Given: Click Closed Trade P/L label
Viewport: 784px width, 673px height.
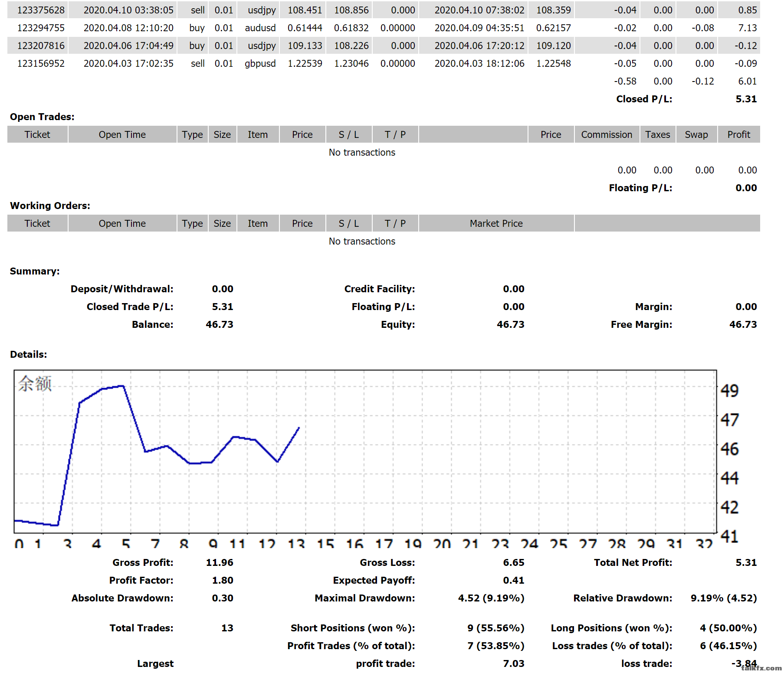Looking at the screenshot, I should (x=130, y=307).
